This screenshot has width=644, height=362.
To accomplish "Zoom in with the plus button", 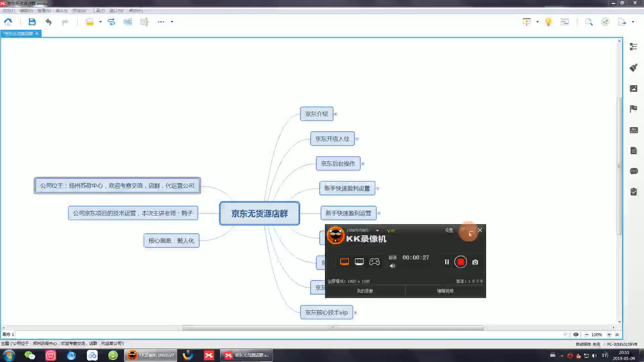I will tap(609, 335).
